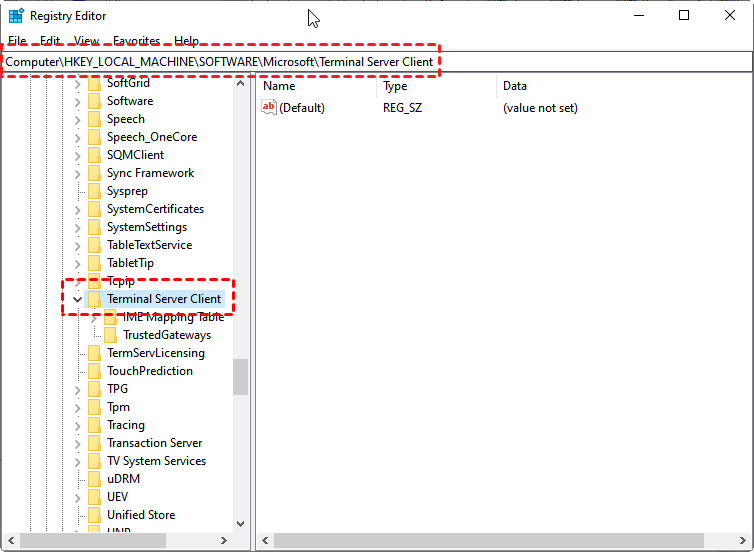Expand the SystemCertificates key
Screen dimensions: 754x552
[x=77, y=210]
